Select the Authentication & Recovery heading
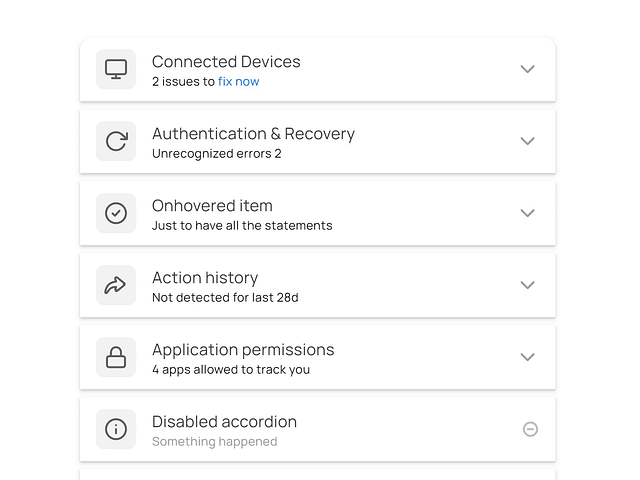The width and height of the screenshot is (640, 480). [x=253, y=134]
